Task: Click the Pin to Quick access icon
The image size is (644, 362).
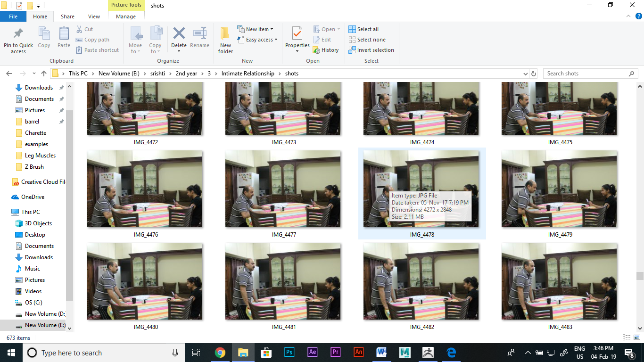Action: click(18, 34)
